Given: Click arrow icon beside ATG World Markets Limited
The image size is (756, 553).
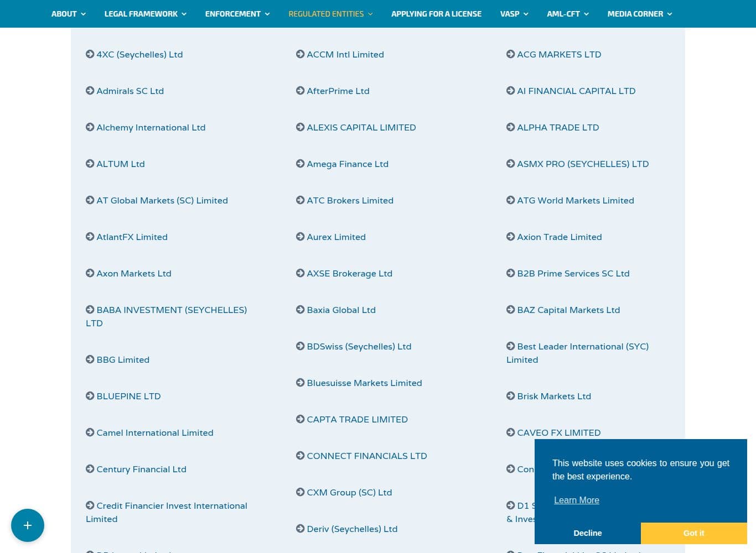Looking at the screenshot, I should point(510,200).
